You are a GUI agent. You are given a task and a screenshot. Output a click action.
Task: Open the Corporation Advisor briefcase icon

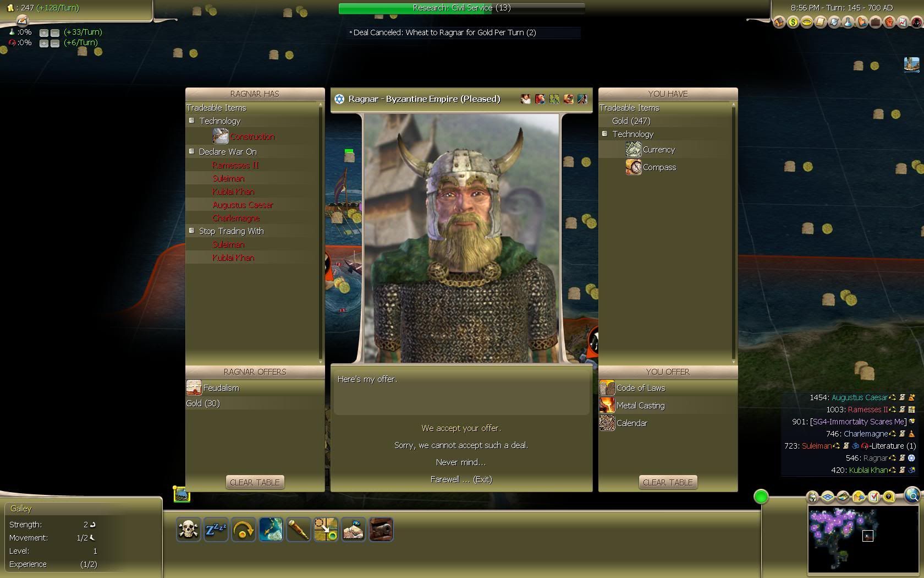875,22
